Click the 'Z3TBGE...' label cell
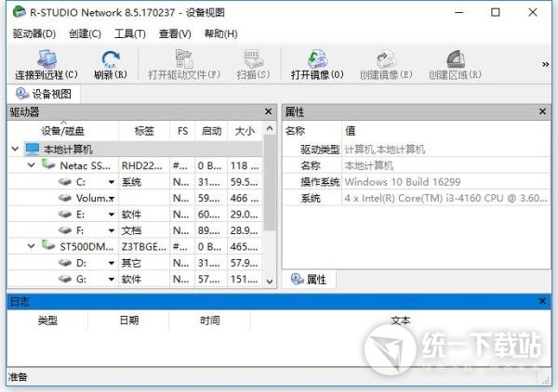Screen dimensions: 558x392 pyautogui.click(x=144, y=246)
